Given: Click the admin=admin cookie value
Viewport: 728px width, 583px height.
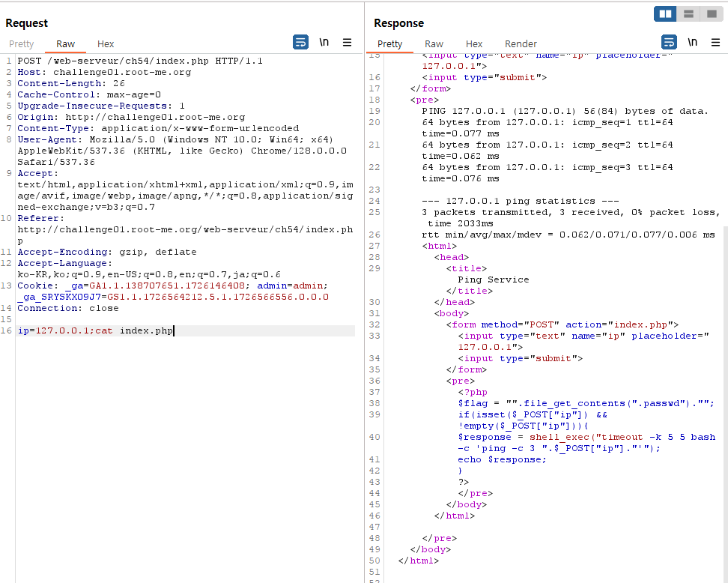Looking at the screenshot, I should tap(291, 286).
